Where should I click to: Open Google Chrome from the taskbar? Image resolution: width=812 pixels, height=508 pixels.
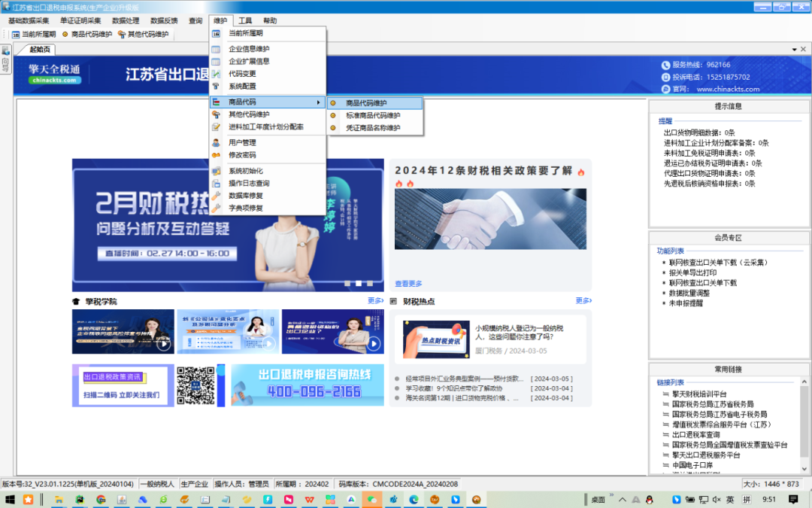(x=101, y=500)
